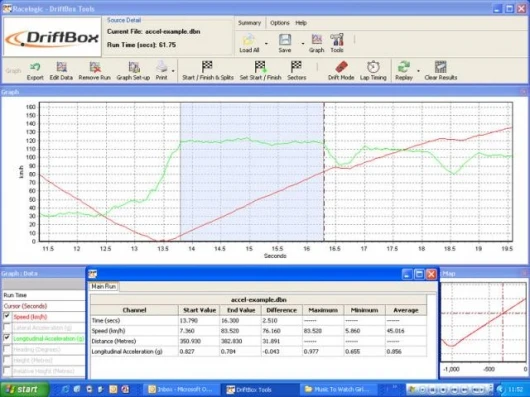
Task: Click the accel-example.dbn table title
Action: click(x=259, y=300)
